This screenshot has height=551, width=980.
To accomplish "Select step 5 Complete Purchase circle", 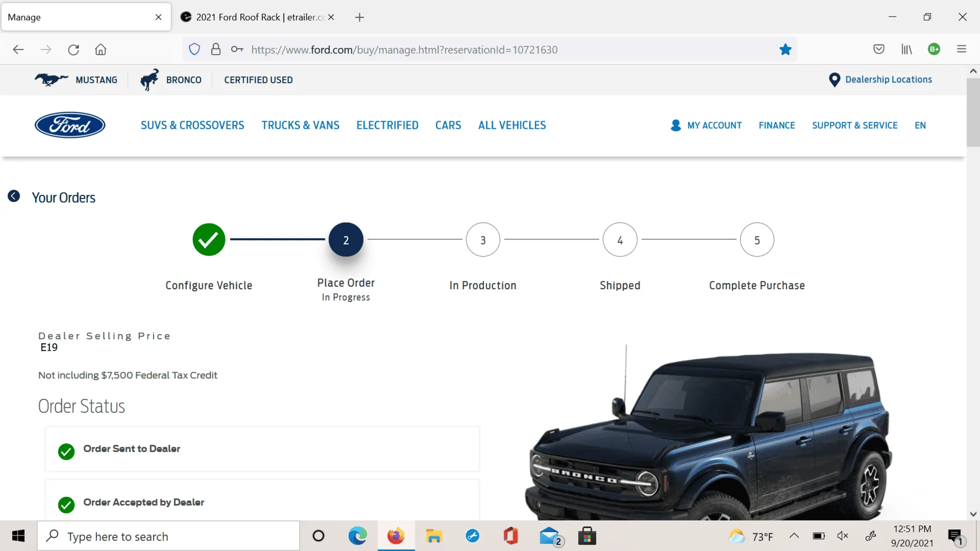I will click(757, 240).
